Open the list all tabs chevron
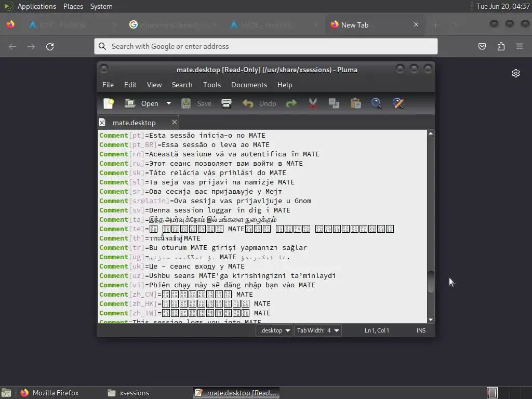This screenshot has height=399, width=532. [x=456, y=25]
